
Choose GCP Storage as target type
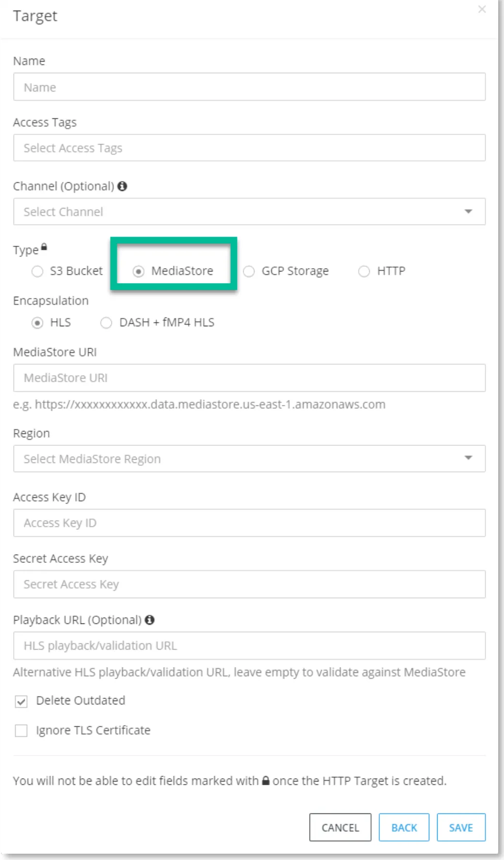[x=249, y=271]
